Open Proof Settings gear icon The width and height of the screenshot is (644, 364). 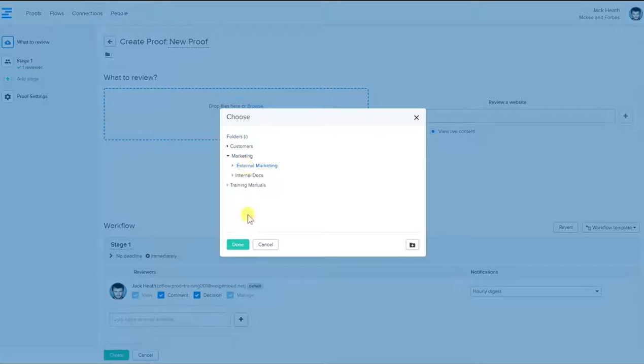coord(8,97)
